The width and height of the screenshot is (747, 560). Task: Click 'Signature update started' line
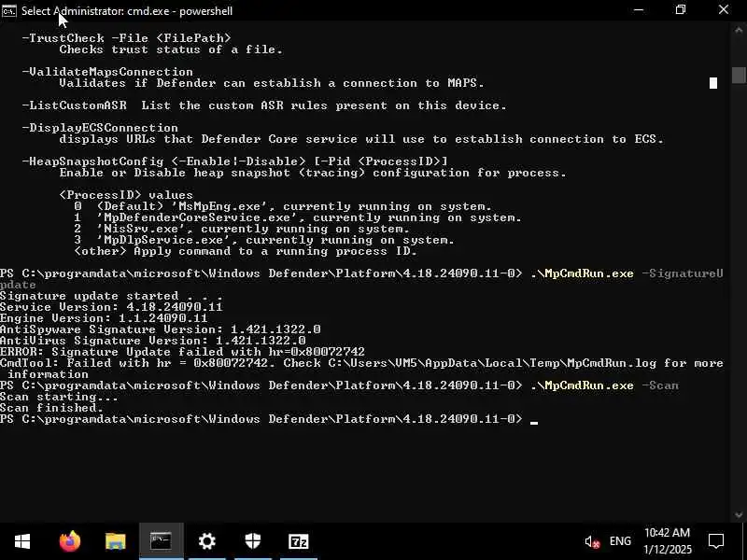click(x=111, y=296)
